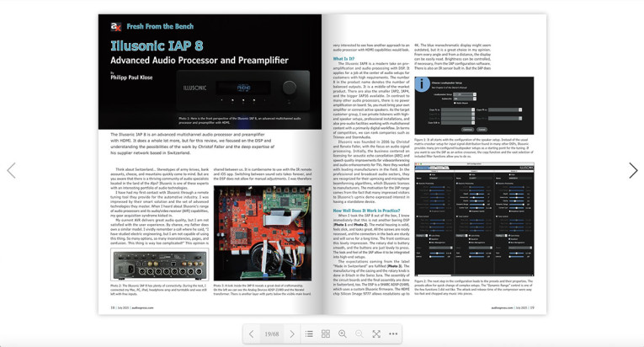644x347 pixels.
Task: Click the Illusonic IAP 8 front photo
Action: coord(243,91)
